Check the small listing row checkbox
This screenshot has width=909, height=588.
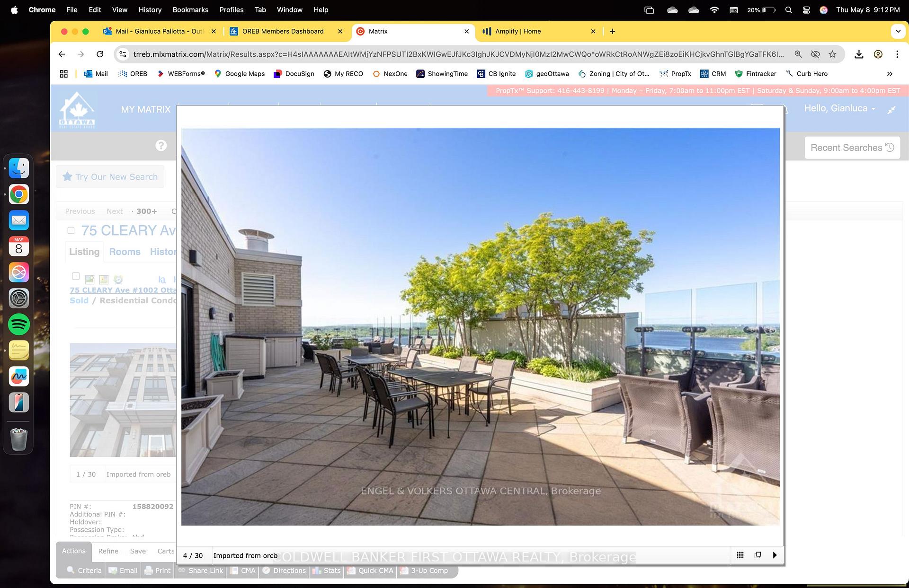click(76, 276)
